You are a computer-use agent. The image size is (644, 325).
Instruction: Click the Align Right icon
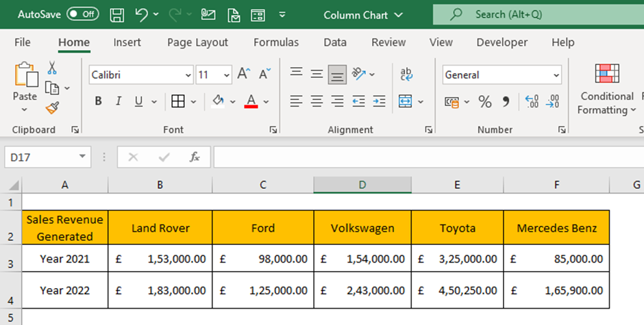coord(337,101)
